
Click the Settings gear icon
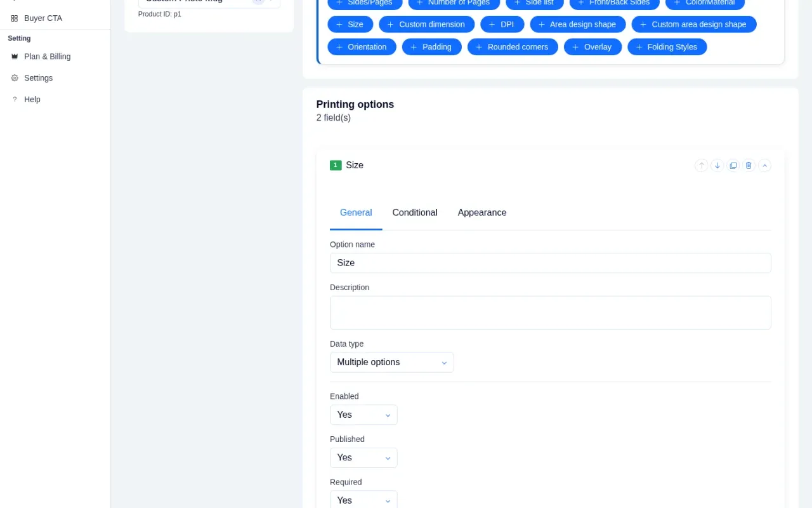pyautogui.click(x=15, y=78)
